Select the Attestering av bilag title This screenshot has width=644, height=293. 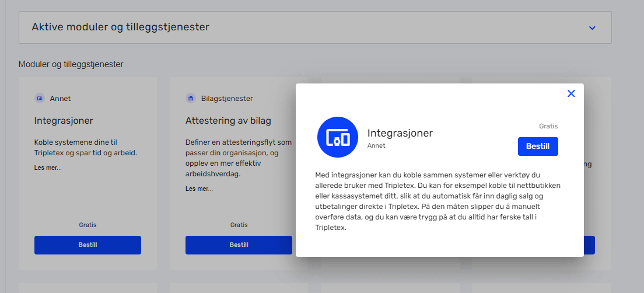(228, 121)
